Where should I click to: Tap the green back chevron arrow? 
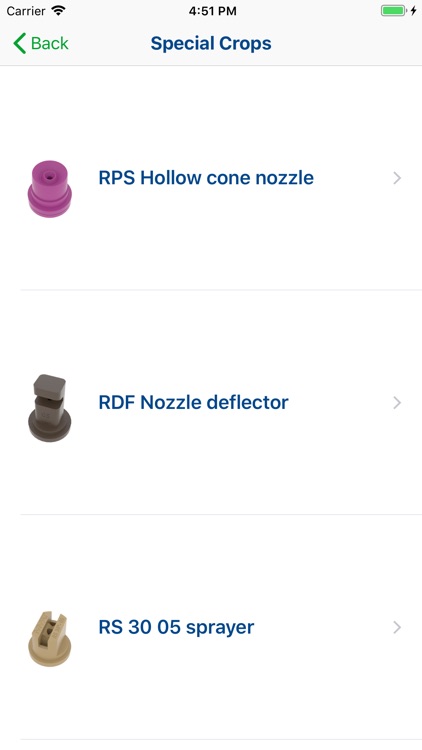tap(20, 44)
